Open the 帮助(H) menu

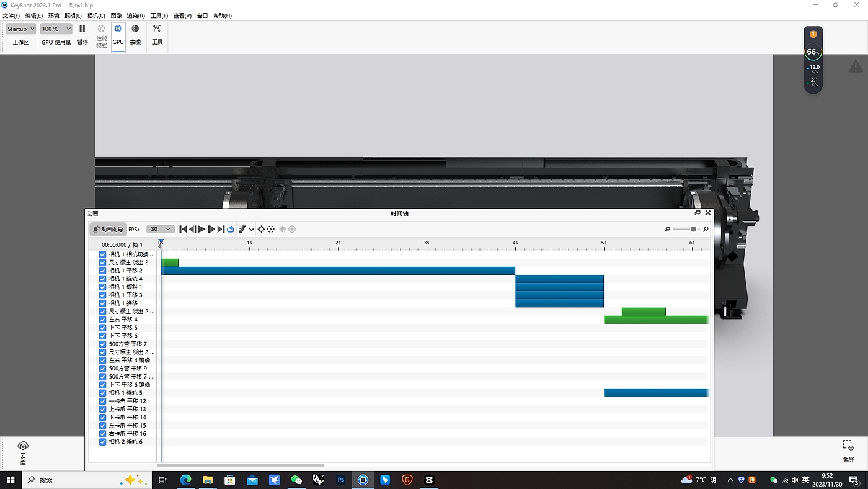click(223, 16)
